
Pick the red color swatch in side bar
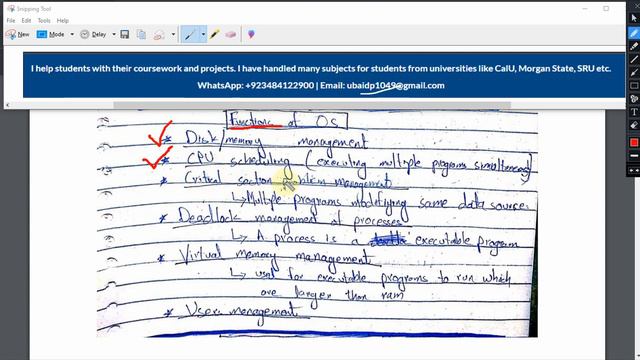(634, 142)
